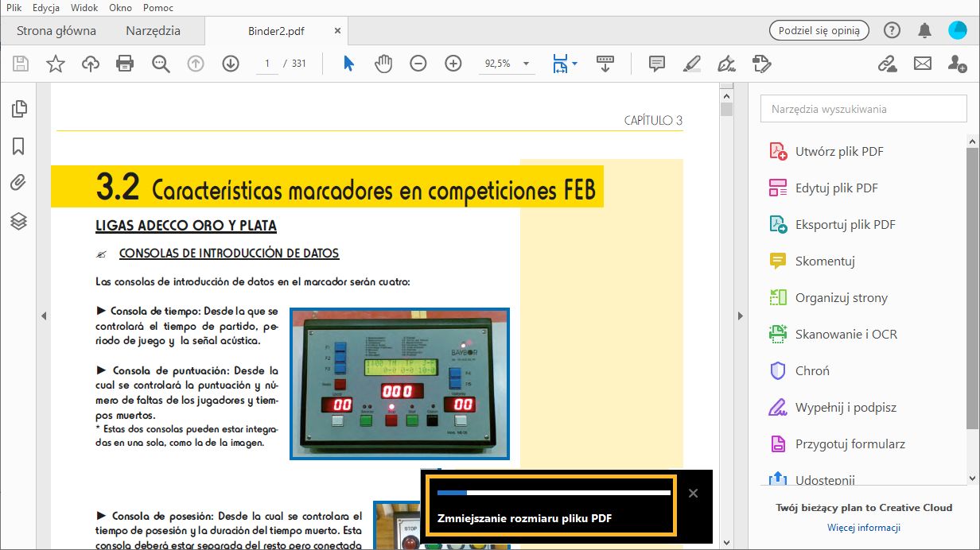The image size is (980, 550).
Task: Dismiss the Zmniejszanie rozmiaru pliku PDF notification
Action: tap(693, 494)
